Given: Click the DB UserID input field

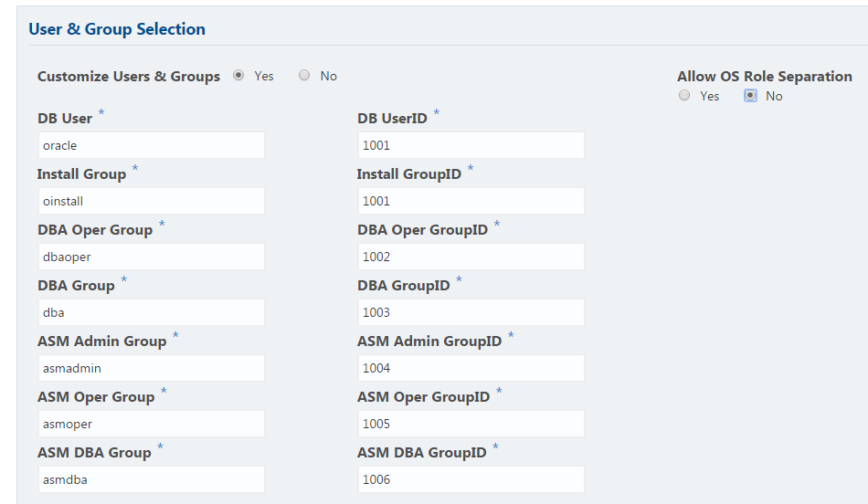Looking at the screenshot, I should point(471,145).
